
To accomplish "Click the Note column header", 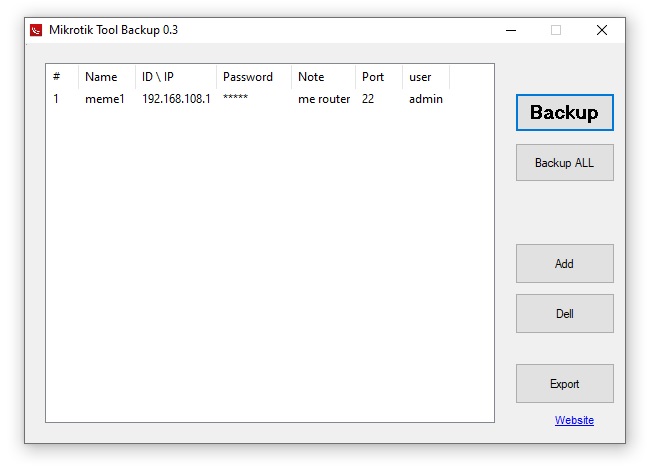I will [324, 77].
